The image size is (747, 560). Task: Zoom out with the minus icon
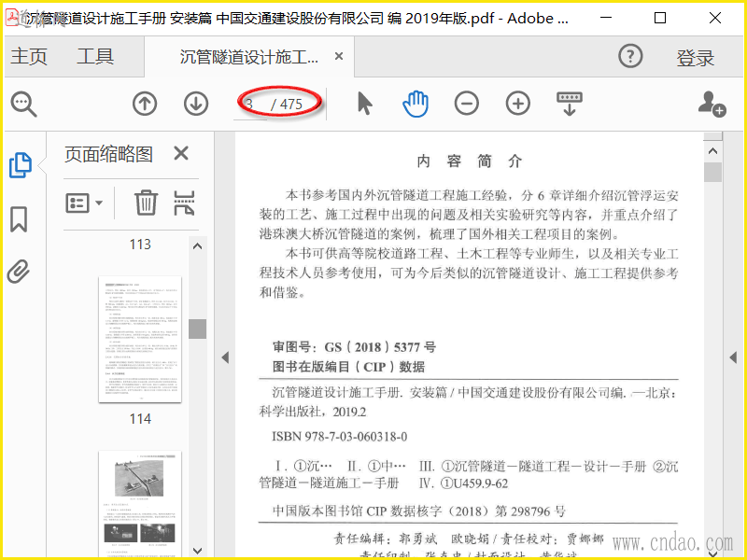pyautogui.click(x=466, y=104)
